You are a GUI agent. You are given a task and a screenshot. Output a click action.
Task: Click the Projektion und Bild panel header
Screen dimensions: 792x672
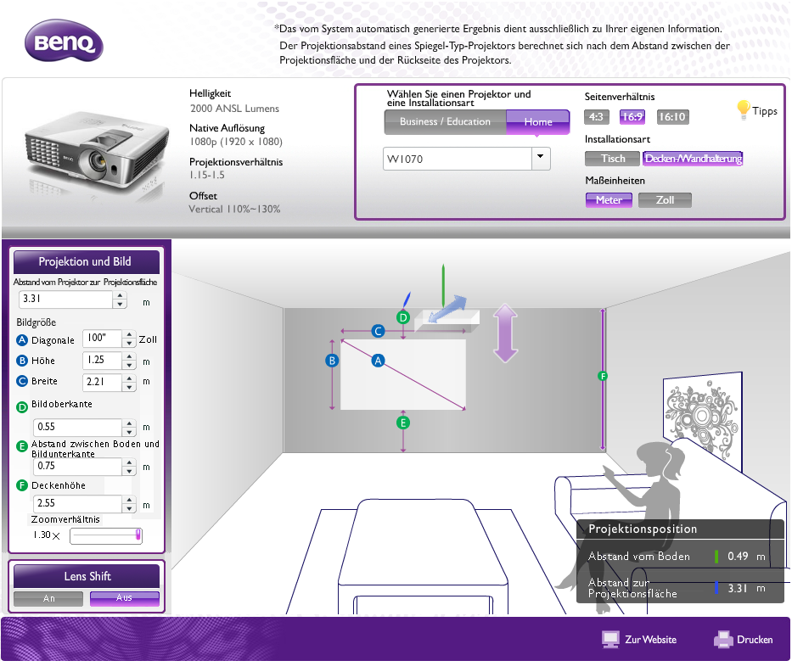[x=87, y=261]
